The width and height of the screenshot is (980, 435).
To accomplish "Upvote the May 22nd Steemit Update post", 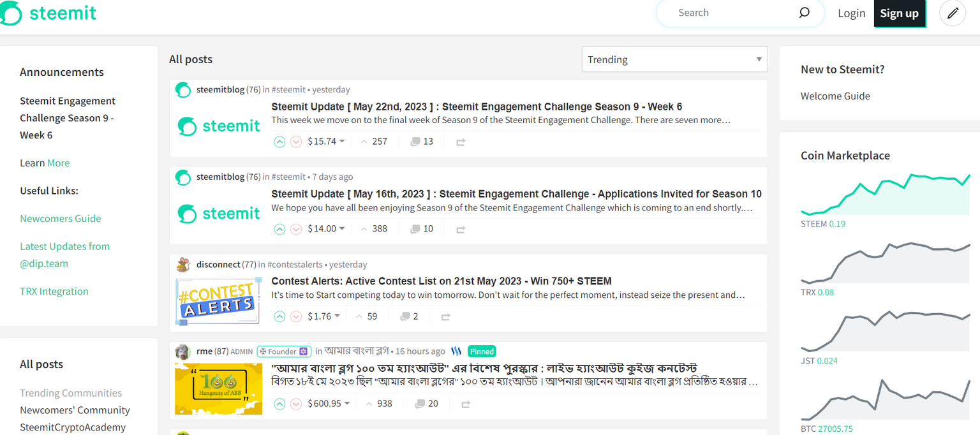I will (x=279, y=142).
